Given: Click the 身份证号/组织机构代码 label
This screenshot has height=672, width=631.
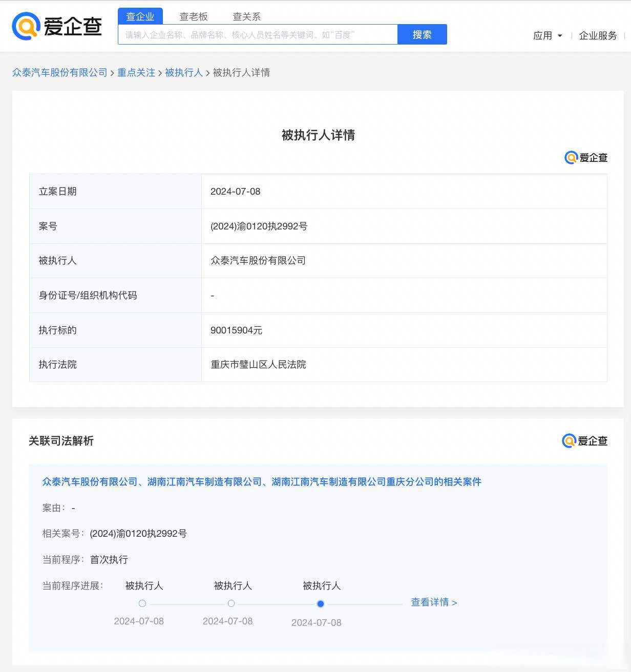Looking at the screenshot, I should click(x=88, y=295).
